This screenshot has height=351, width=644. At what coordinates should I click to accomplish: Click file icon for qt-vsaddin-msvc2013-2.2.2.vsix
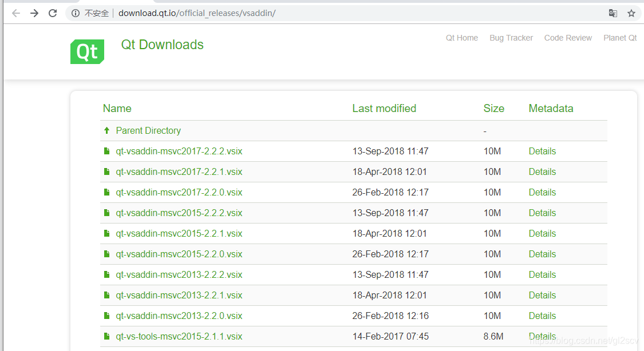107,274
